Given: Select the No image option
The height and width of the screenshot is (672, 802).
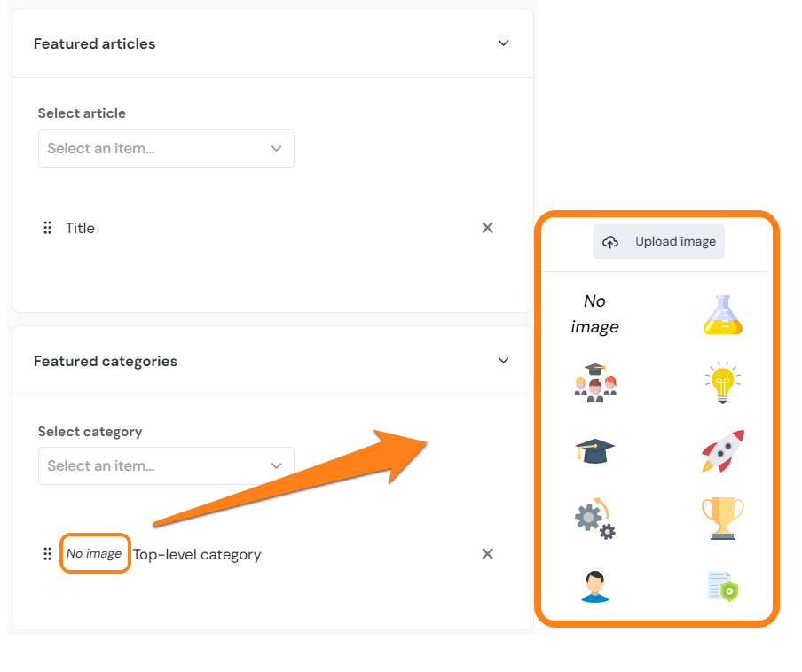Looking at the screenshot, I should pos(594,314).
